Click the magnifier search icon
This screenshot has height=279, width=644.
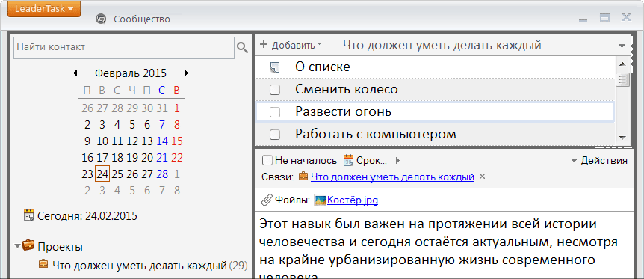(x=242, y=47)
